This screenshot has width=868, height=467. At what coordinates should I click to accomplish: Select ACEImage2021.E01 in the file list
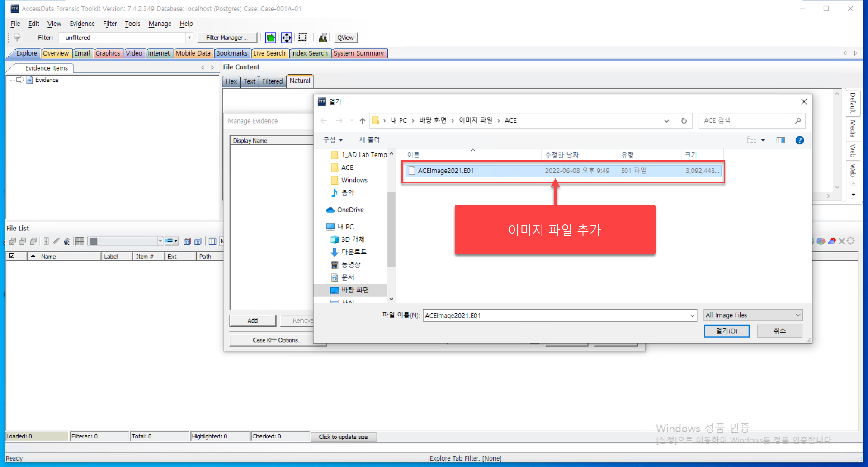click(x=563, y=171)
